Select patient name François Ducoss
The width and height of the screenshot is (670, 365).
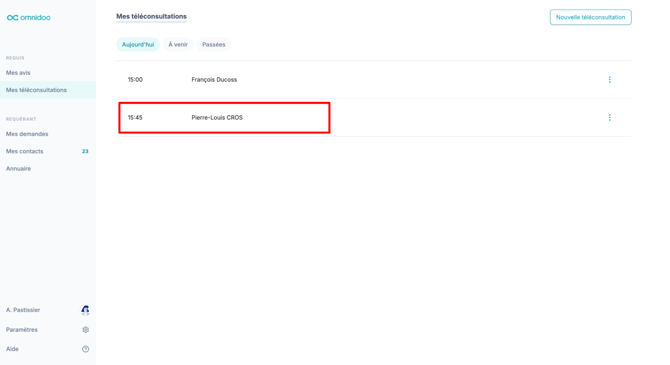pos(214,79)
